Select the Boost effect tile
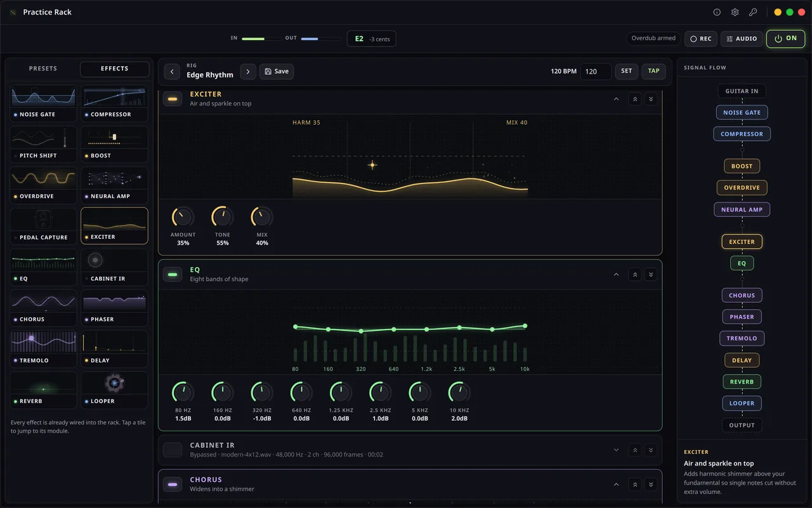The height and width of the screenshot is (508, 812). pos(114,144)
